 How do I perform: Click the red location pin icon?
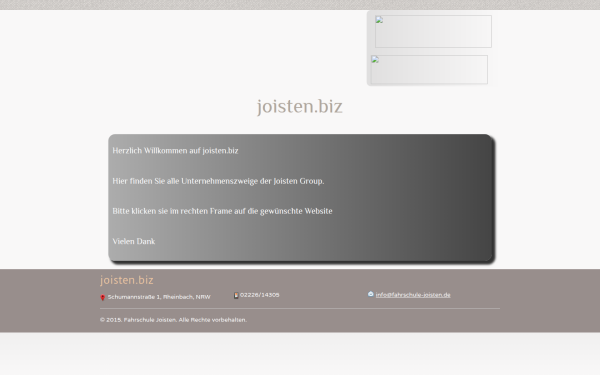103,297
